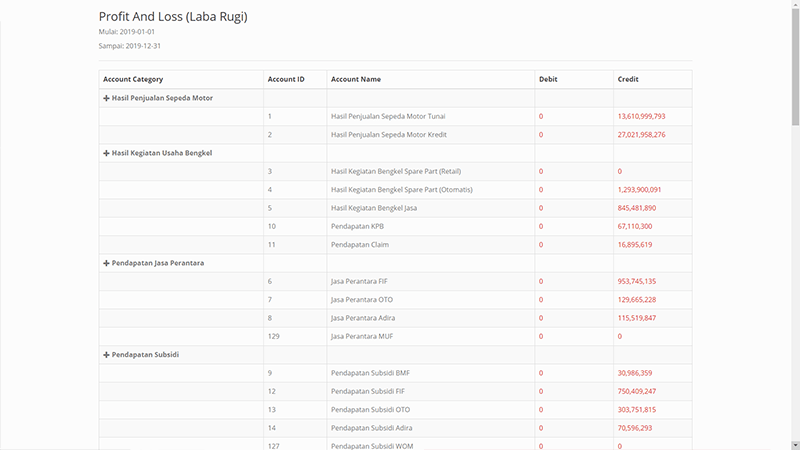Click account ID 129
The image size is (800, 450).
point(273,337)
